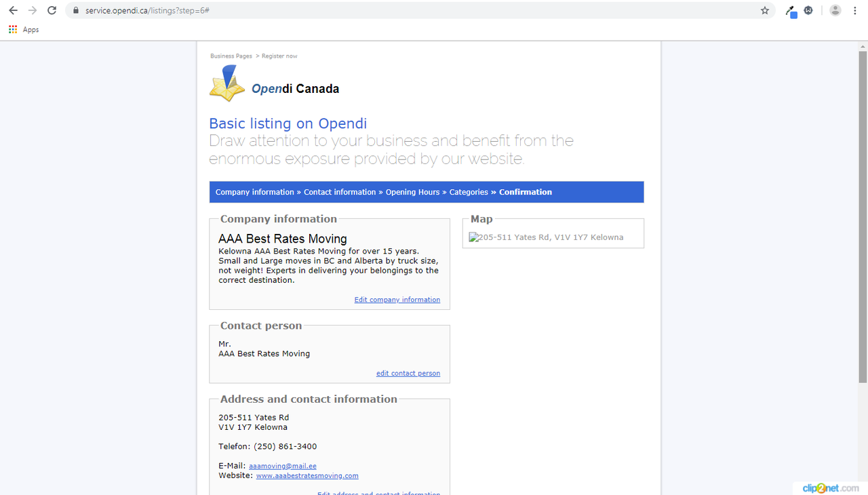Screen dimensions: 868x495
Task: Go forward in browser history
Action: (x=33, y=11)
